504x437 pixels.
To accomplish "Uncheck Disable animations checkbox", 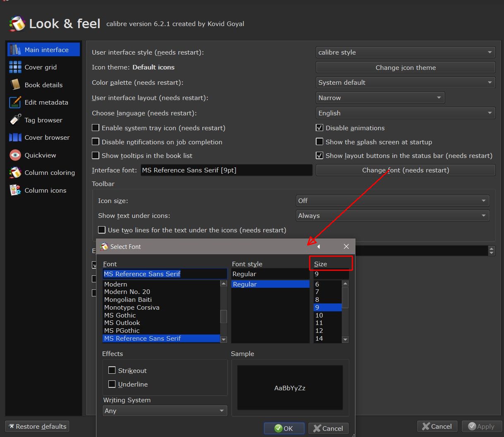I will coord(319,128).
